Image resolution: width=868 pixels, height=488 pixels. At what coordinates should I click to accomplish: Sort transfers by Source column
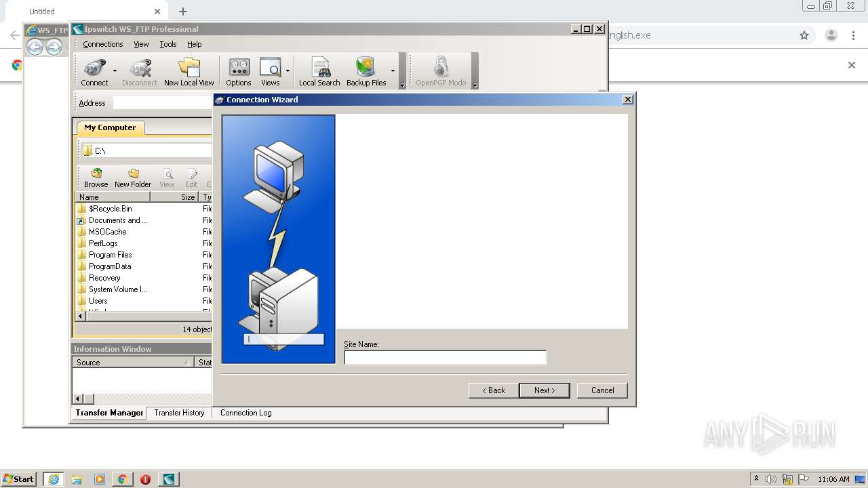pyautogui.click(x=134, y=363)
